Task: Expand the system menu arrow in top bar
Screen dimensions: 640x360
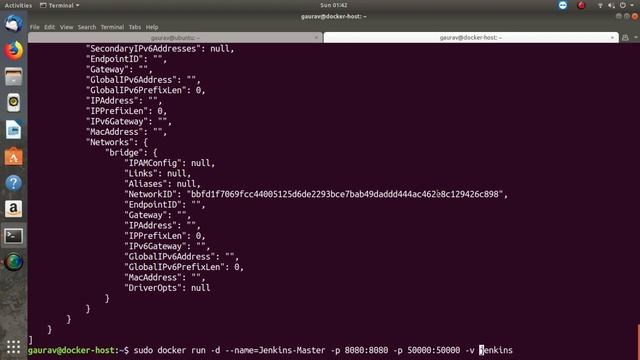Action: click(x=631, y=5)
